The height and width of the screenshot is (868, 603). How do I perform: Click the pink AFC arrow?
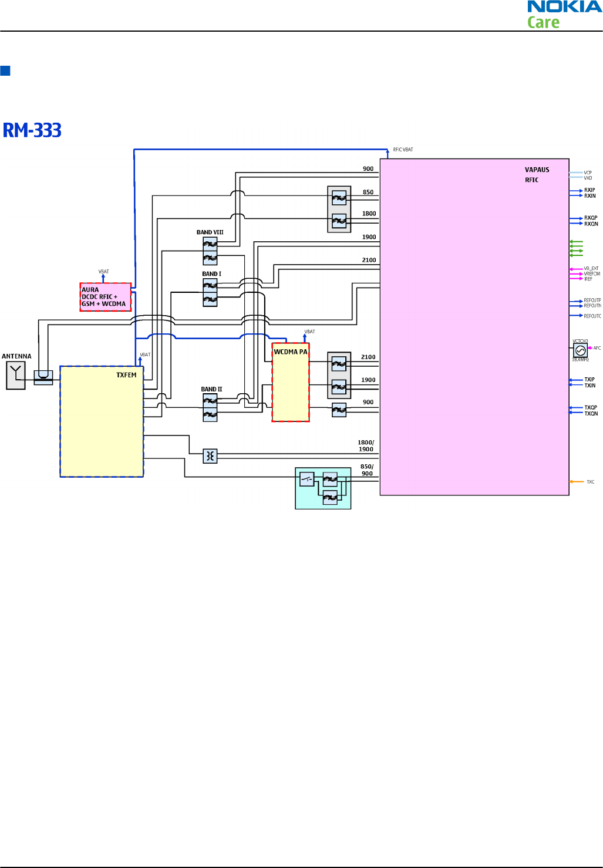(x=590, y=348)
